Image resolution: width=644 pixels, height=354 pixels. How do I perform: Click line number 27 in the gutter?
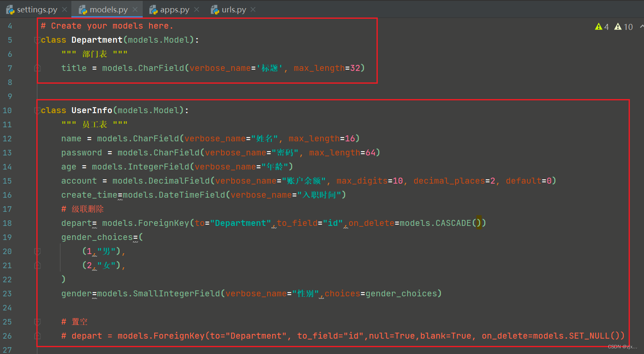[x=7, y=350]
